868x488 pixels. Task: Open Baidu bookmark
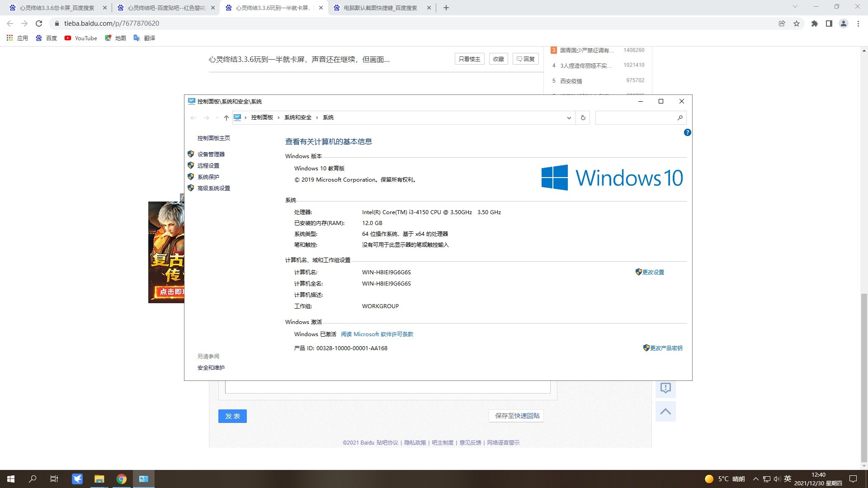click(47, 38)
